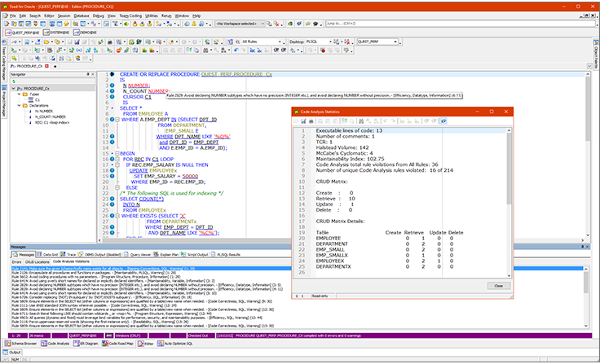Select the Errors sub-tab

coord(16,262)
